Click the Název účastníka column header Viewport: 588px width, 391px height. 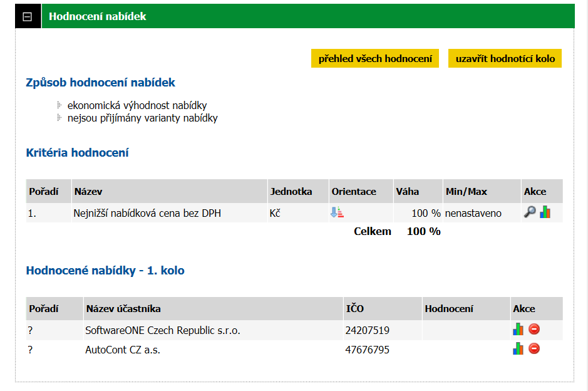click(123, 308)
